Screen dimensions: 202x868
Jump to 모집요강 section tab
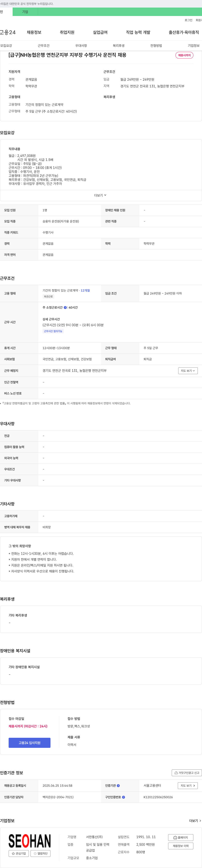click(x=6, y=46)
